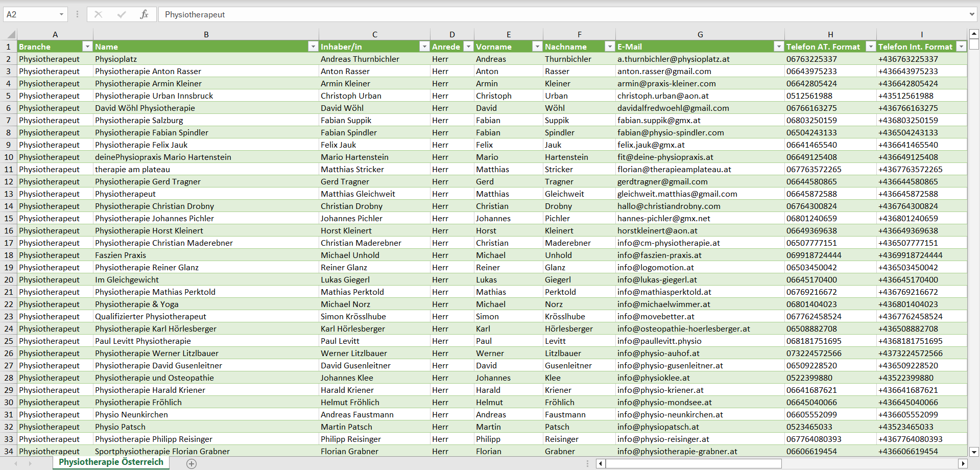Click cell 'Faszien Praxis'
The image size is (980, 470).
coord(206,255)
